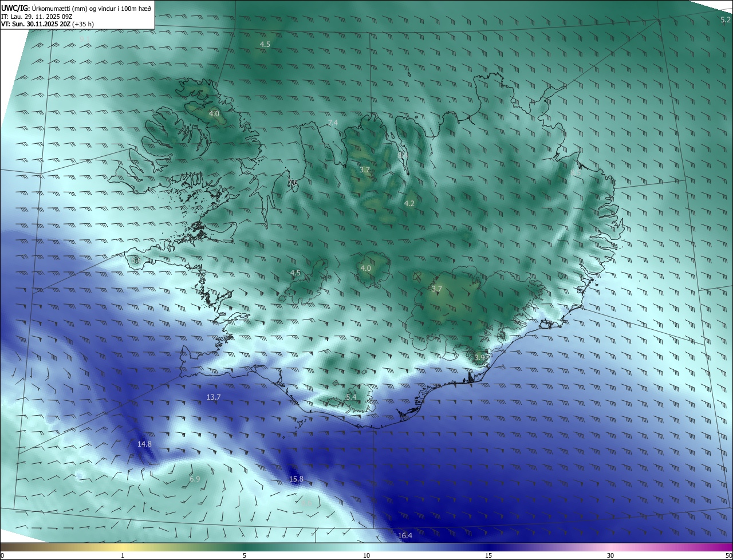The image size is (733, 560).
Task: Click the 7.4 precipitation value label
Action: [x=333, y=123]
